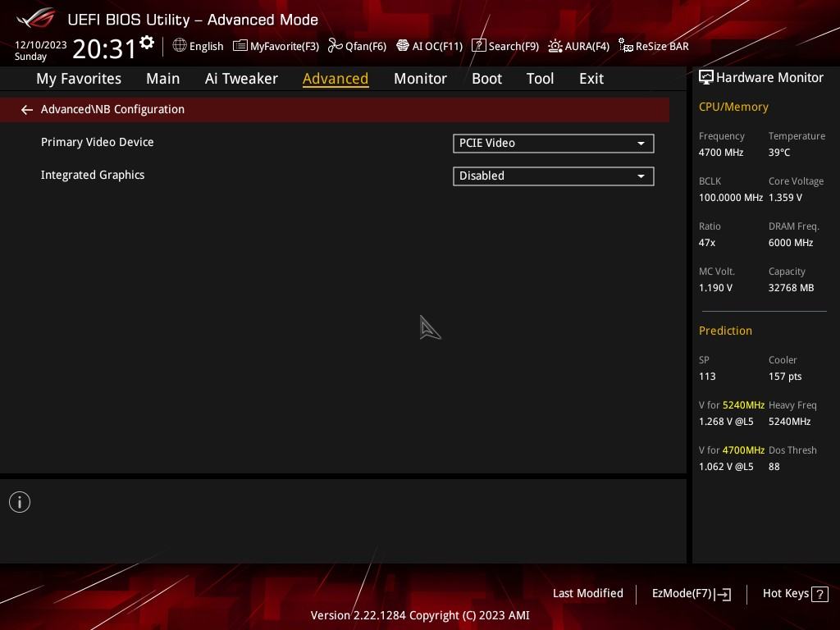The height and width of the screenshot is (630, 840).
Task: Click the CPU/Memory heading
Action: pos(733,107)
